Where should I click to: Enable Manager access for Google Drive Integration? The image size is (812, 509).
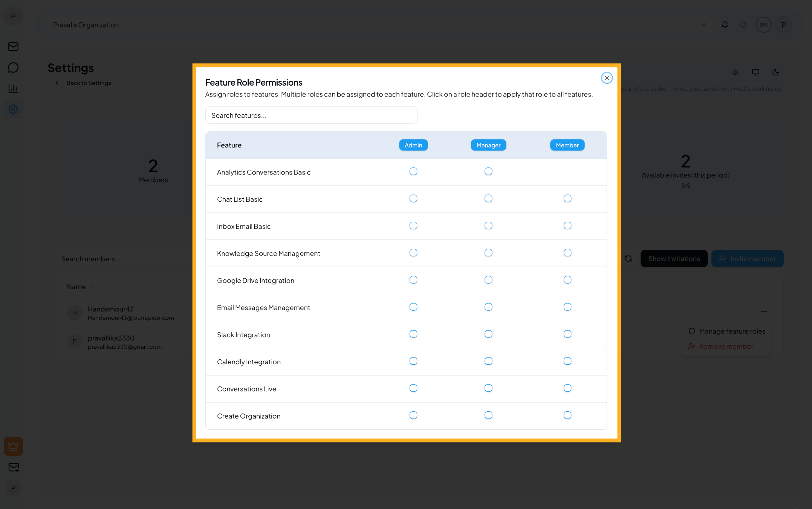[x=488, y=280]
